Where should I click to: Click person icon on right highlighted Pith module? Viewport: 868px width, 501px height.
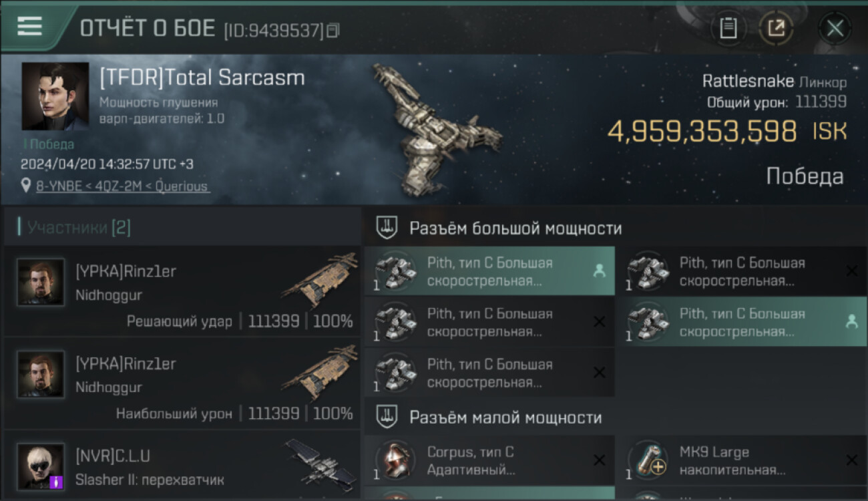(x=852, y=321)
